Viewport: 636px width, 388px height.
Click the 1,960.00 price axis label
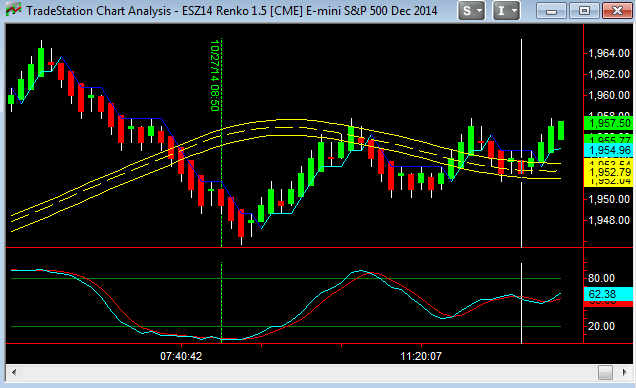(608, 95)
